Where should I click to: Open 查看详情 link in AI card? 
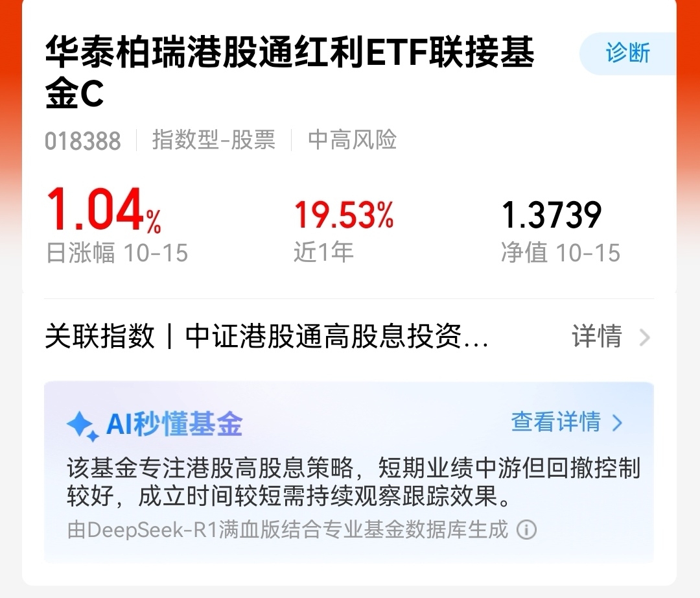tap(566, 422)
